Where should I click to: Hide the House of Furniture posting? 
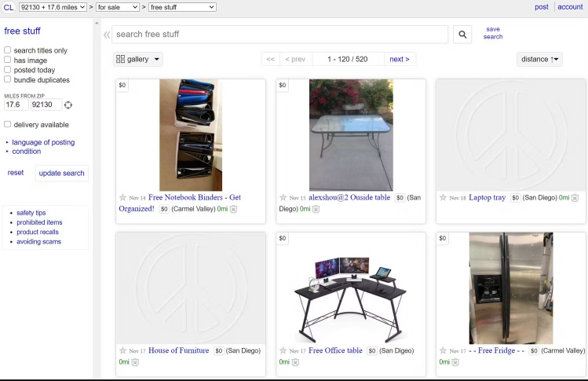pos(135,362)
